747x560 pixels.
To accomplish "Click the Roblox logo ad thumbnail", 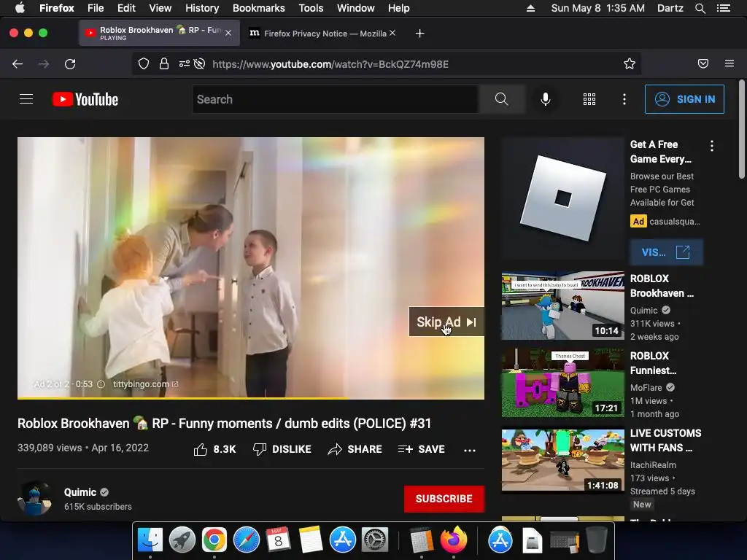I will 562,198.
